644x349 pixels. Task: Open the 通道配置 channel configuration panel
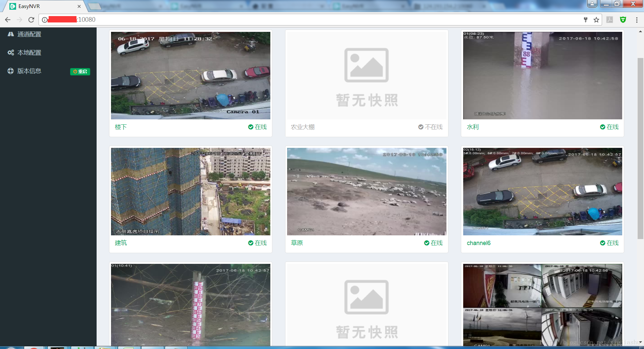(x=29, y=34)
